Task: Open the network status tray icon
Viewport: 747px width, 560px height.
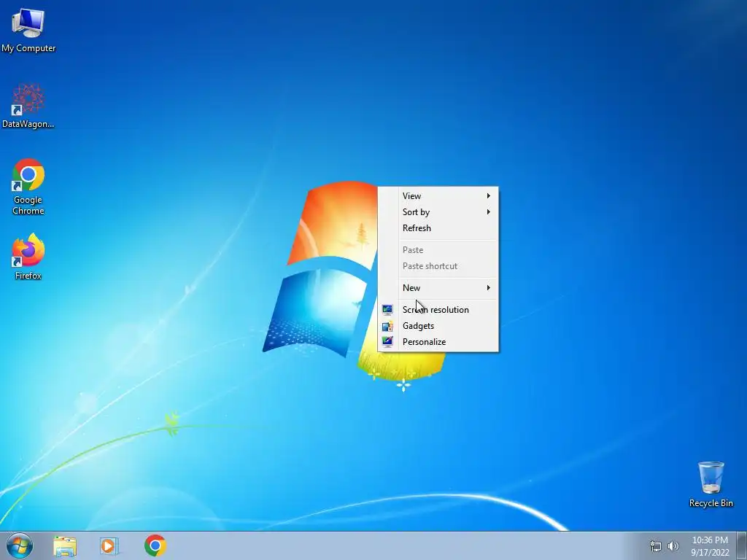Action: pyautogui.click(x=656, y=546)
